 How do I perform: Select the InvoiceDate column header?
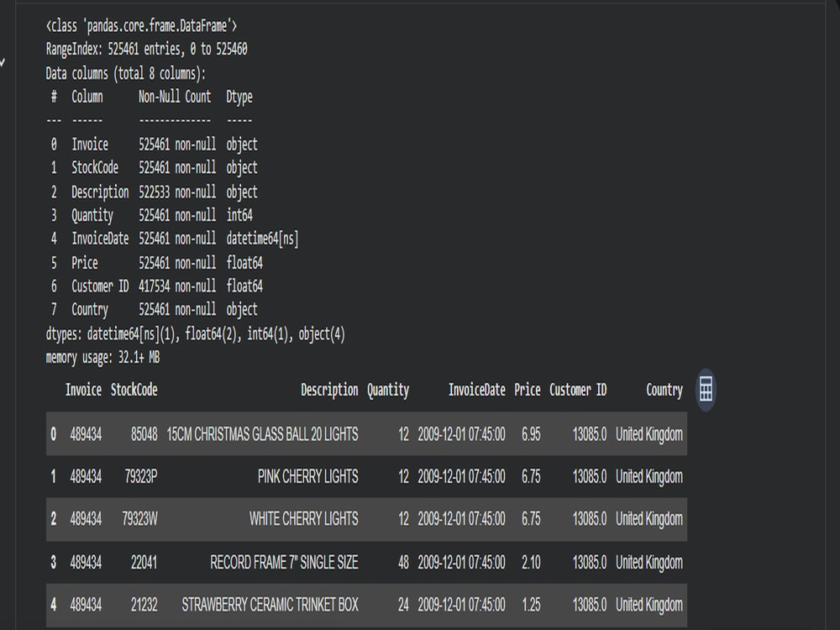click(477, 390)
